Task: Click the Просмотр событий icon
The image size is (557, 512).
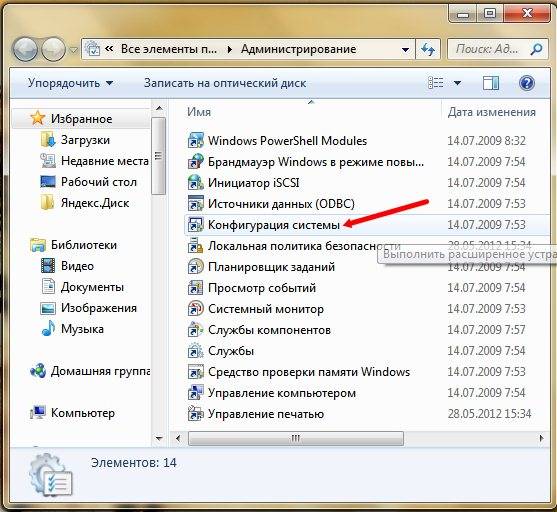Action: (x=195, y=287)
